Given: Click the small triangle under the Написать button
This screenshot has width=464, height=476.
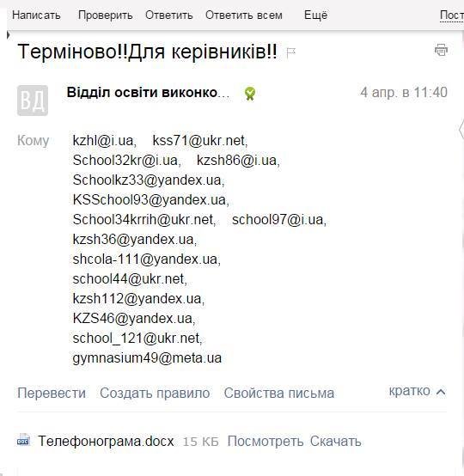Looking at the screenshot, I should coord(9,35).
